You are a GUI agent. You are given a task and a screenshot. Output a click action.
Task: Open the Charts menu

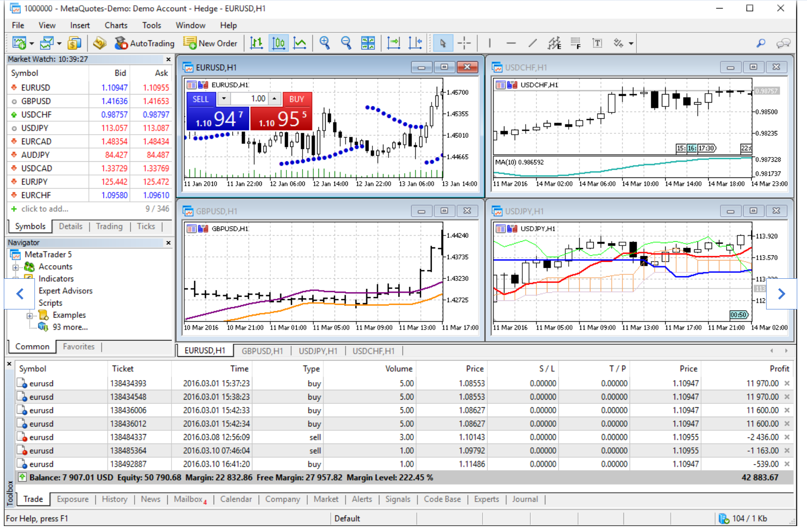[x=116, y=26]
